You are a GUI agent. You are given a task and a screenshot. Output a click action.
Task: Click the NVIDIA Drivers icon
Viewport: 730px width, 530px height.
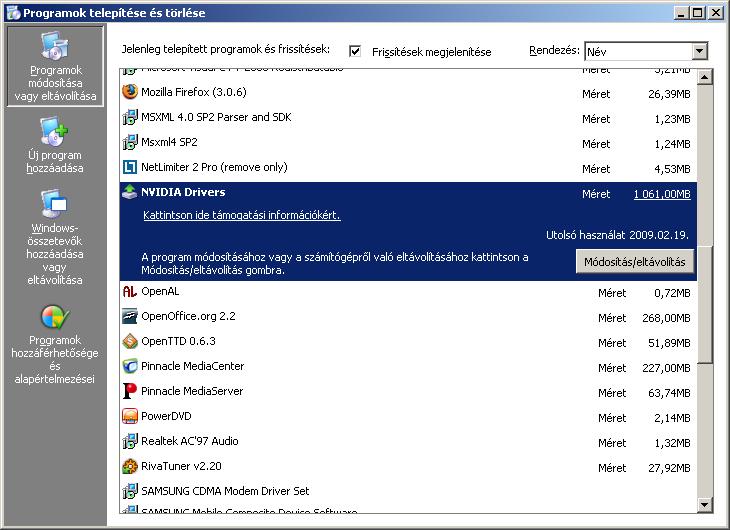click(130, 192)
